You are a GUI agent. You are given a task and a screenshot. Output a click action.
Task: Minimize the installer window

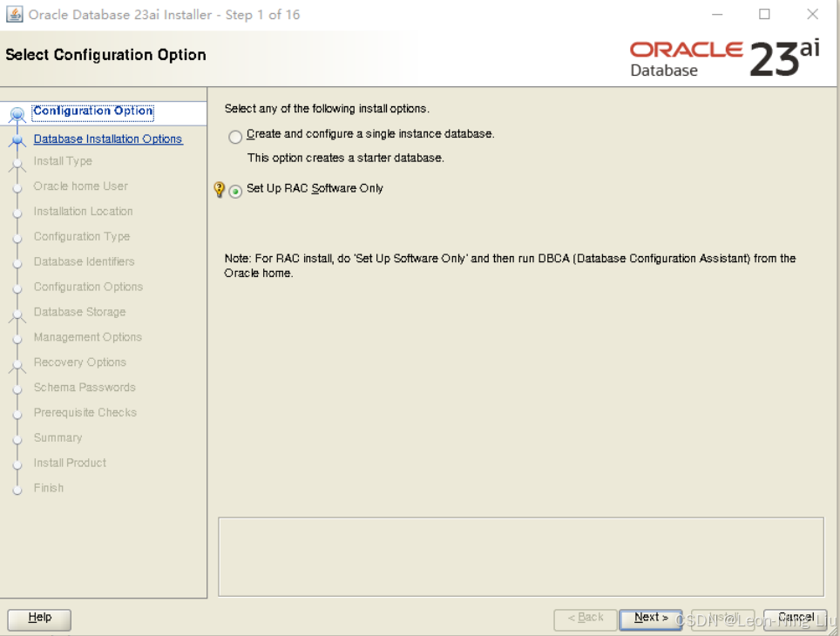coord(717,15)
